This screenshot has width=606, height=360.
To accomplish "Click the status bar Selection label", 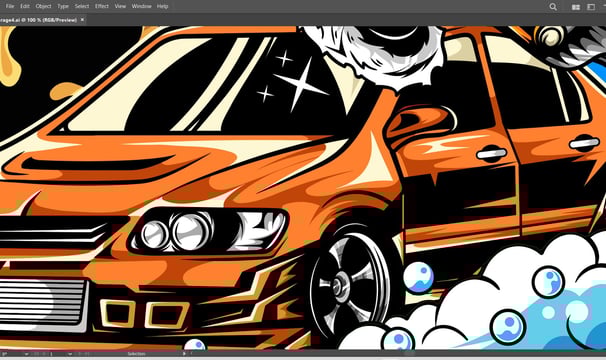I will (137, 354).
